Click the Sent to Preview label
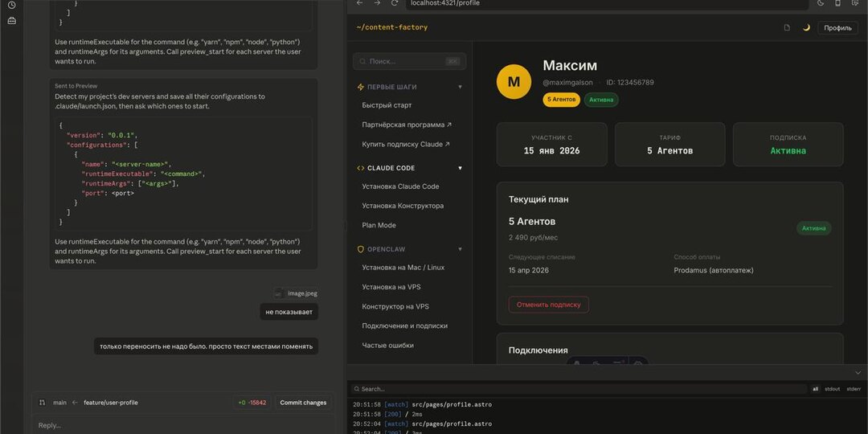Screen dimensions: 868x434 click(76, 86)
